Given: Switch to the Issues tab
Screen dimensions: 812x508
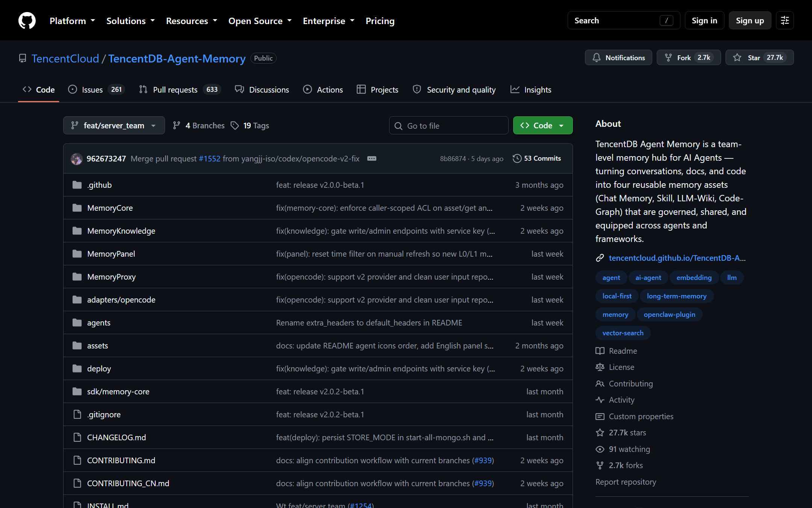Looking at the screenshot, I should [96, 90].
